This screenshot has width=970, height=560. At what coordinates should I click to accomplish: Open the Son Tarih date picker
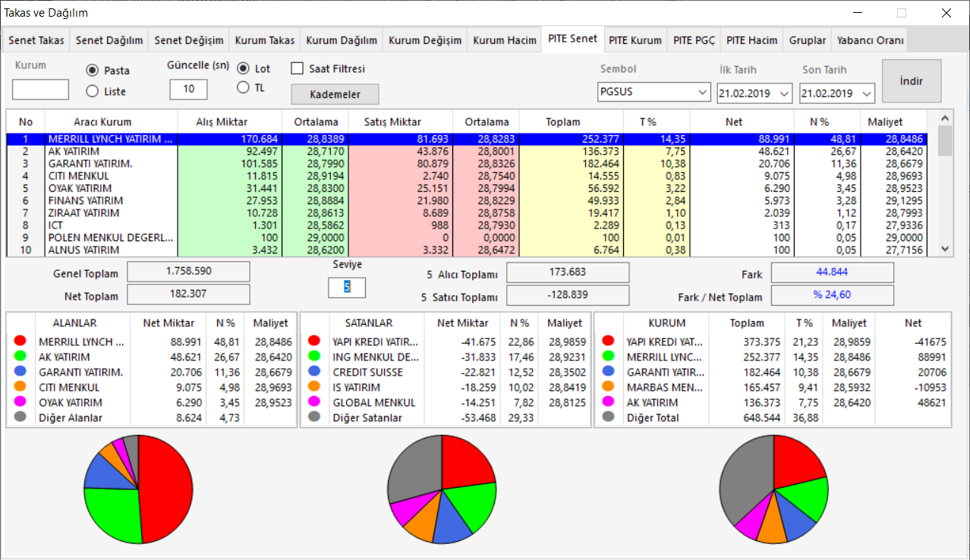point(837,93)
